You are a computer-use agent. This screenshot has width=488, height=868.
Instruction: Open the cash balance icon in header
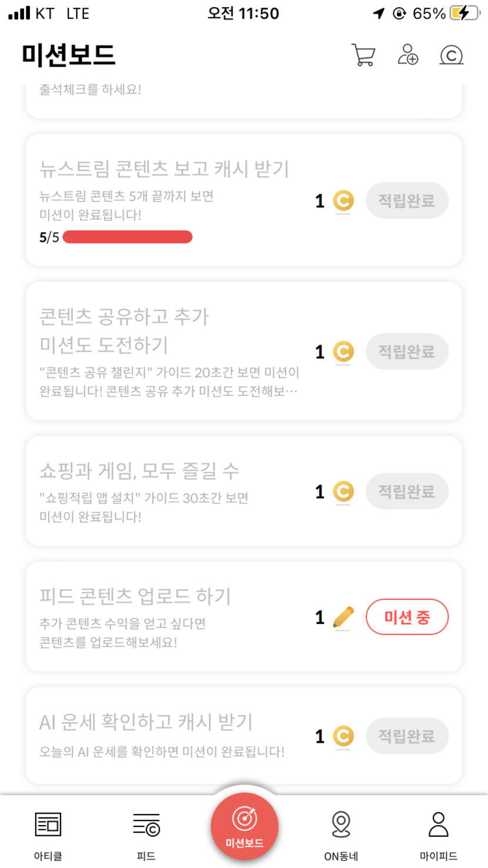point(452,55)
